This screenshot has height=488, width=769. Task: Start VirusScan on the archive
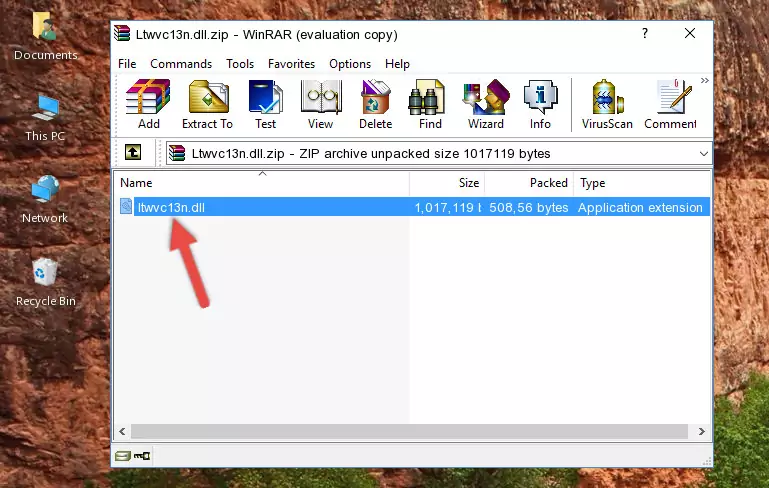[607, 104]
